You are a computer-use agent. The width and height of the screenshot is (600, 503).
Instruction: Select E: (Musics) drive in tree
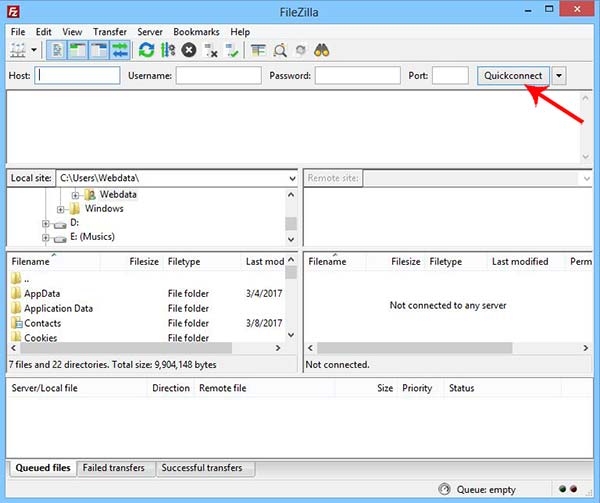pos(92,237)
